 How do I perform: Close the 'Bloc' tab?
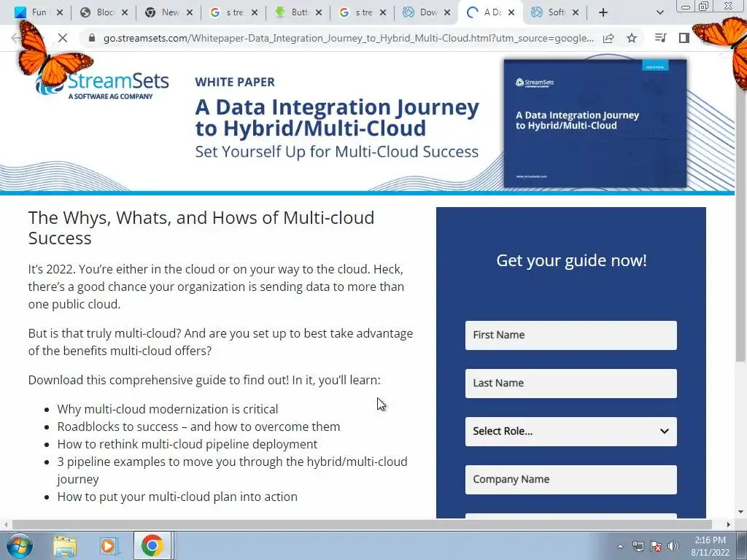tap(124, 12)
